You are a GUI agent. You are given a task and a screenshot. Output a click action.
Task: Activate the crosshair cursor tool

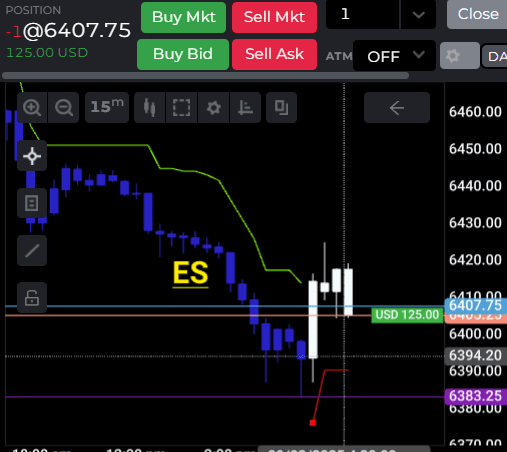[x=32, y=156]
